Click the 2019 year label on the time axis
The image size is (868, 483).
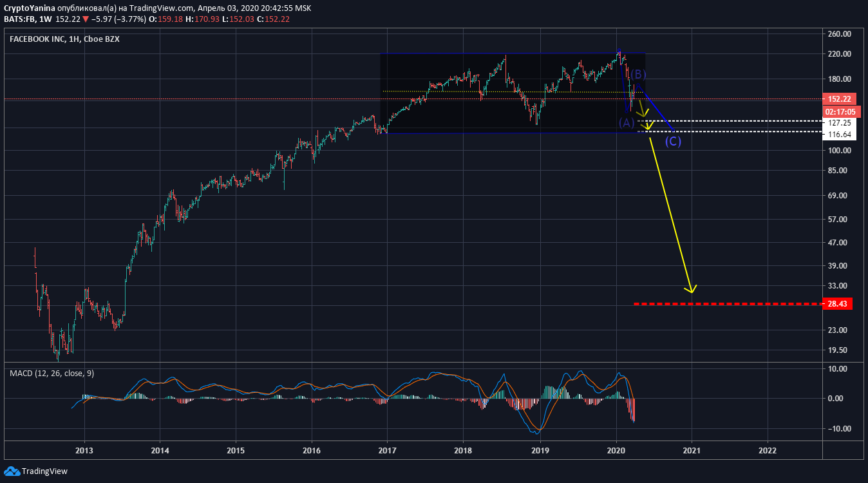tap(540, 450)
